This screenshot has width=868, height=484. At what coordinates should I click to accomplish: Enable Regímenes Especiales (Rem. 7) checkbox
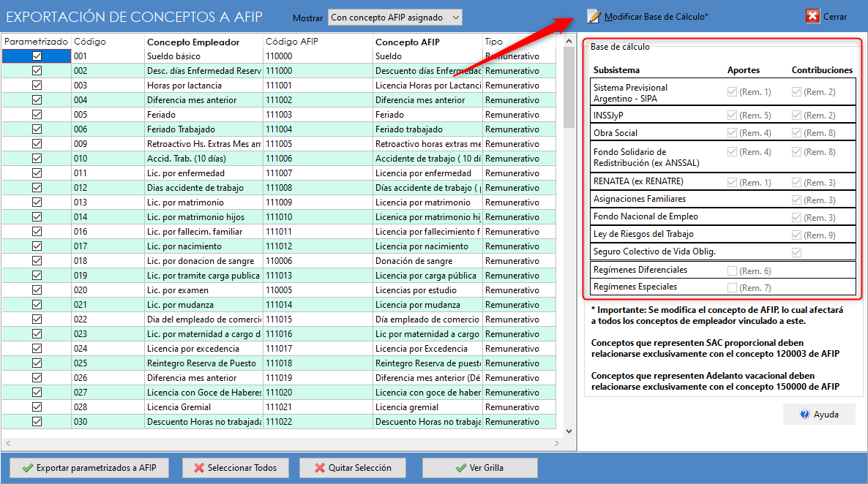click(x=733, y=287)
